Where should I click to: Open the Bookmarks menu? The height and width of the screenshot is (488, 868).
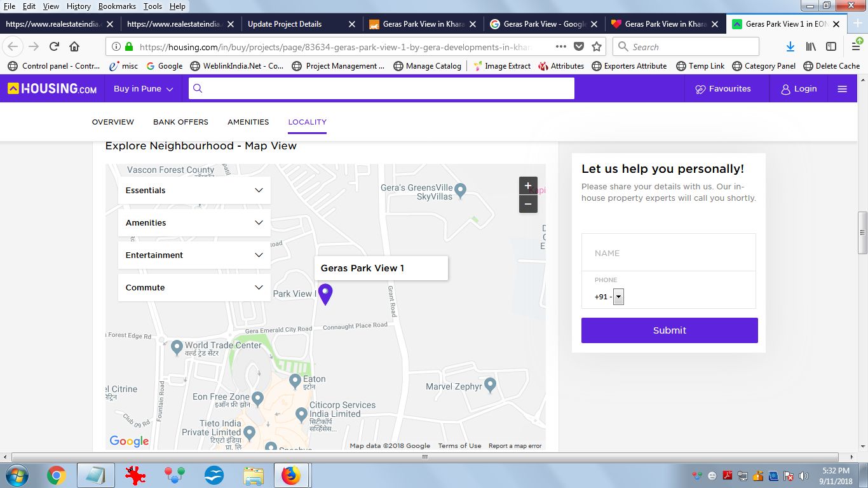click(x=118, y=6)
